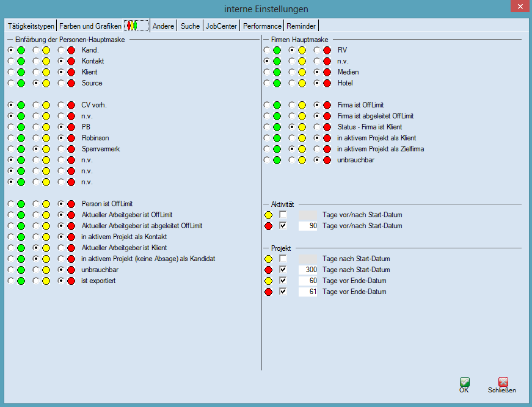Click red circle next to Kand.
Screen dimensions: 532x407
[x=71, y=50]
